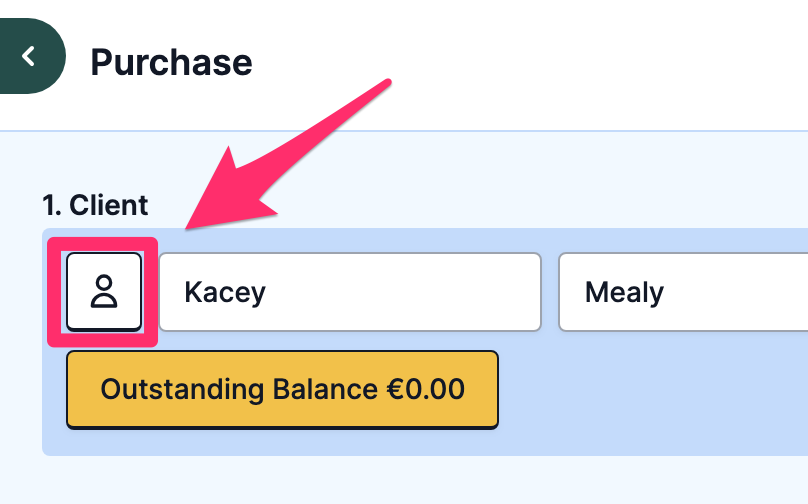View the yellow outstanding balance badge
Viewport: 808px width, 504px height.
282,390
